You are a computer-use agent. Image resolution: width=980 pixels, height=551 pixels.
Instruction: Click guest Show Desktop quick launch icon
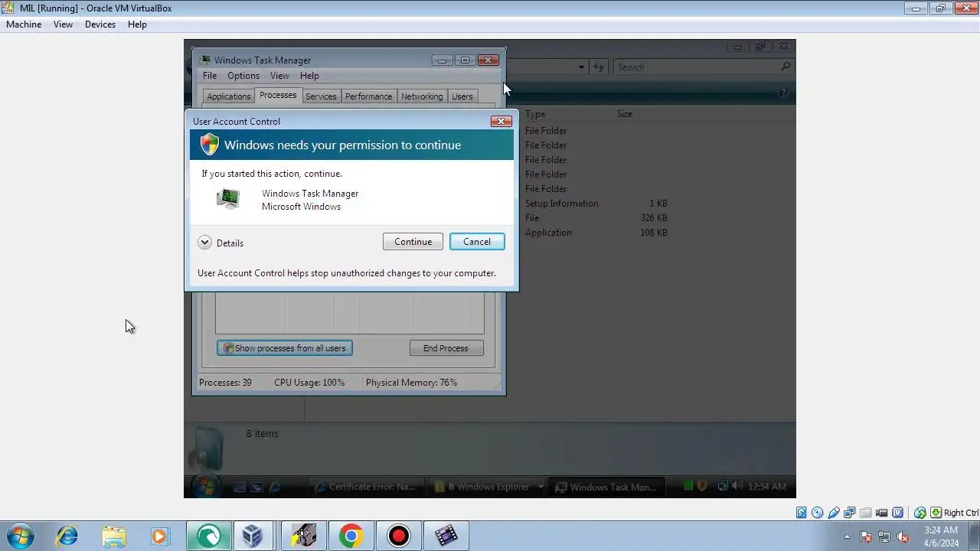(x=239, y=487)
